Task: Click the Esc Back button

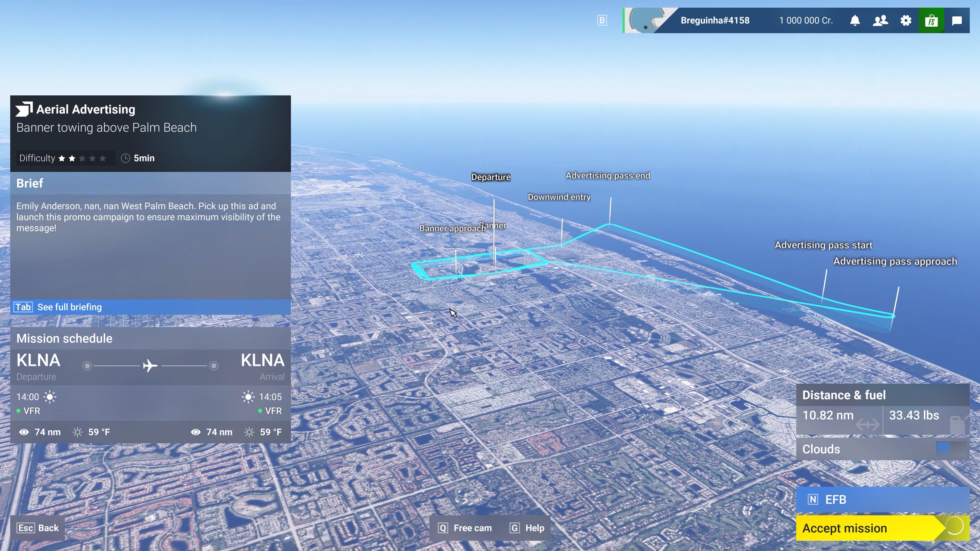Action: (37, 528)
